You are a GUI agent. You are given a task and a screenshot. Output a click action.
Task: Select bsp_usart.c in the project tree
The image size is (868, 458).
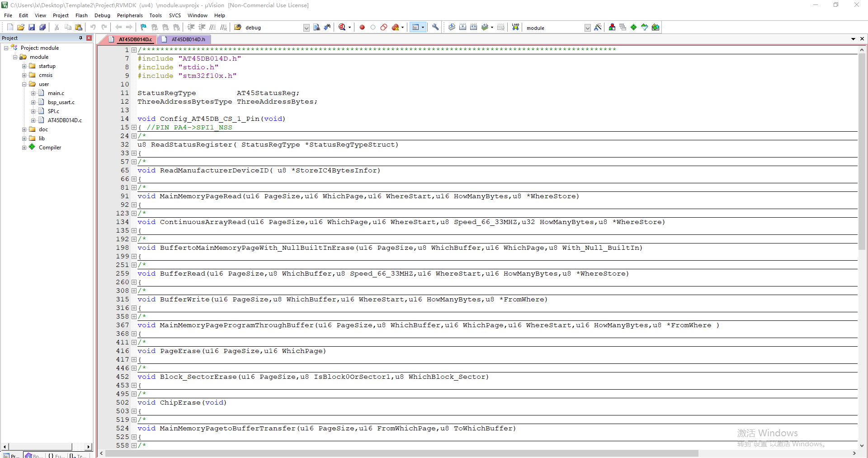61,102
